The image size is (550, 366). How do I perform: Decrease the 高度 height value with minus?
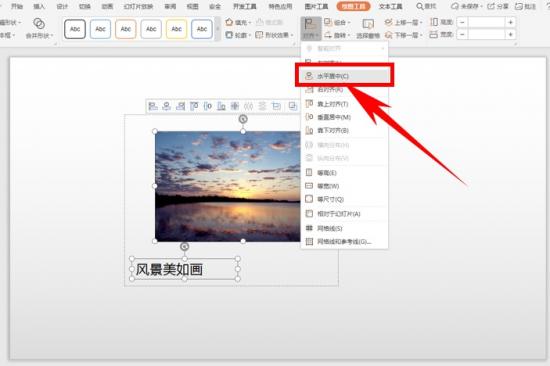(x=462, y=22)
